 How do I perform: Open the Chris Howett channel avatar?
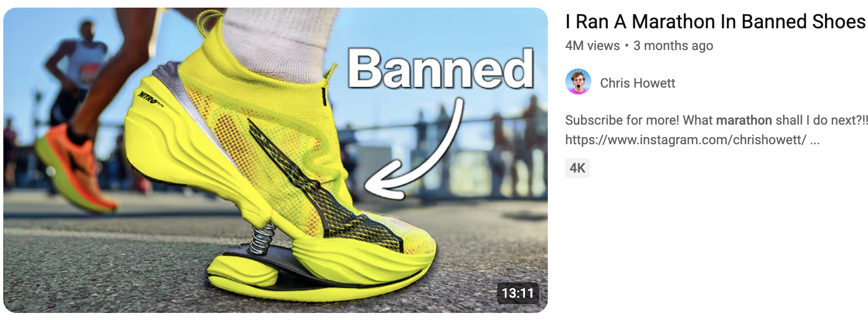578,82
